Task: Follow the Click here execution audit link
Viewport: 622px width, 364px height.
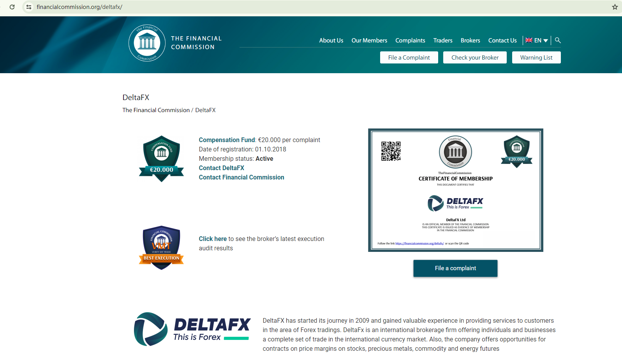Action: (x=213, y=239)
